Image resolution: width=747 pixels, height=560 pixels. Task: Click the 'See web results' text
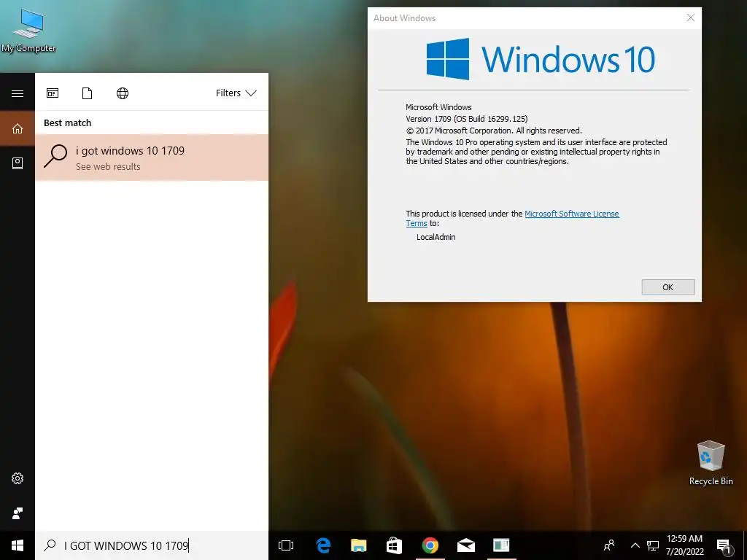pyautogui.click(x=108, y=167)
